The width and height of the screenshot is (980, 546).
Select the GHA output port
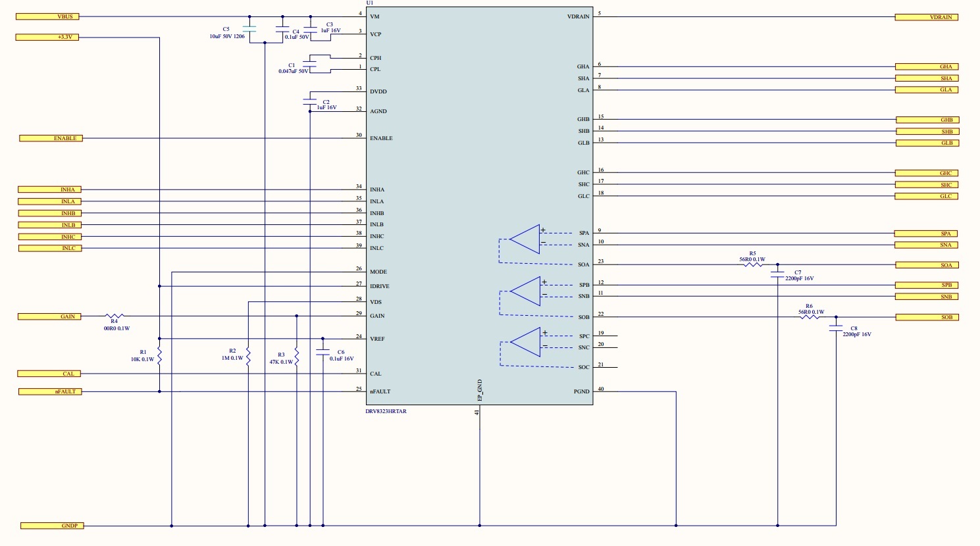[927, 66]
